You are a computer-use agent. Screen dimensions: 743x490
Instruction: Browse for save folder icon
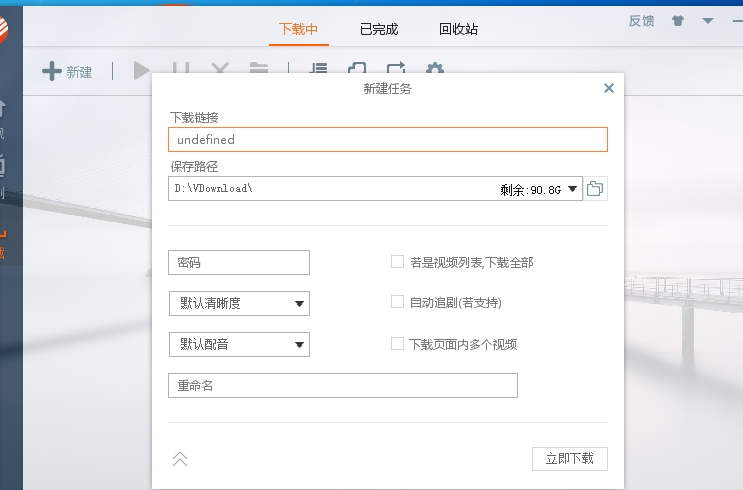point(596,188)
